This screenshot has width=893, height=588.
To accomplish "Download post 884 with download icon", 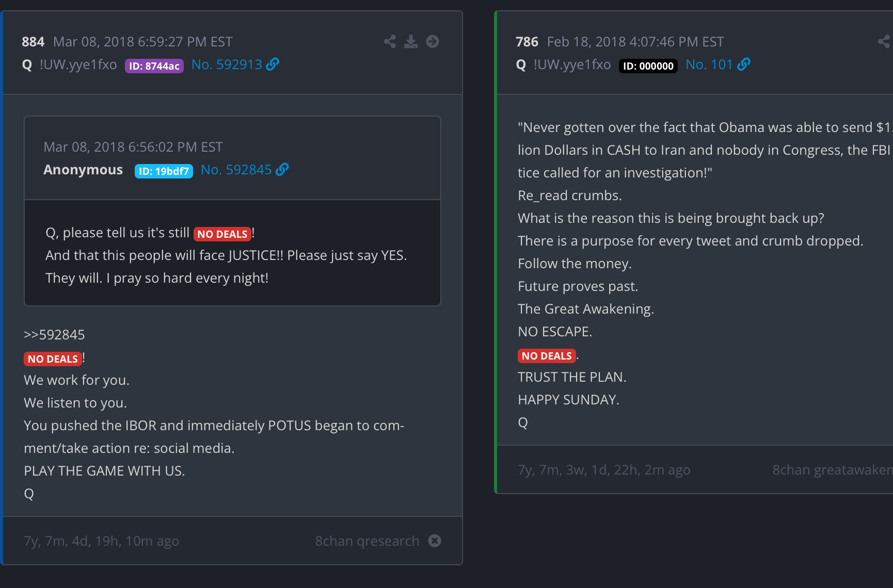I will (x=411, y=42).
